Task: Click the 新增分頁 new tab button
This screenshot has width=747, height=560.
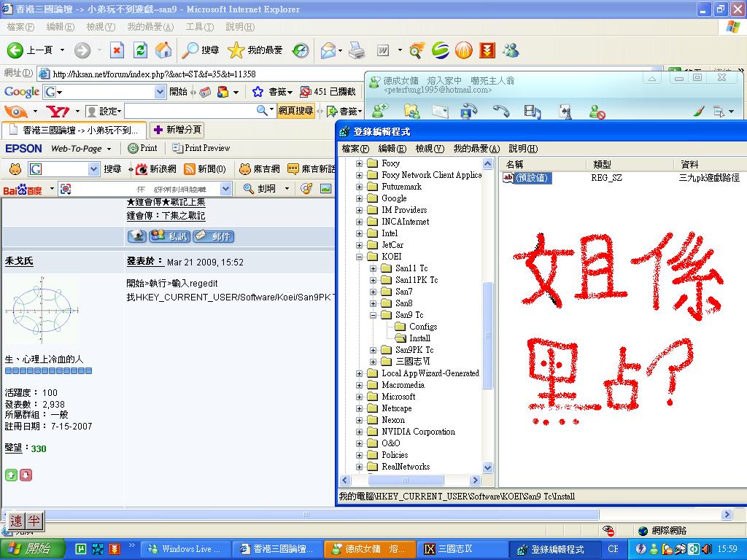Action: 177,130
